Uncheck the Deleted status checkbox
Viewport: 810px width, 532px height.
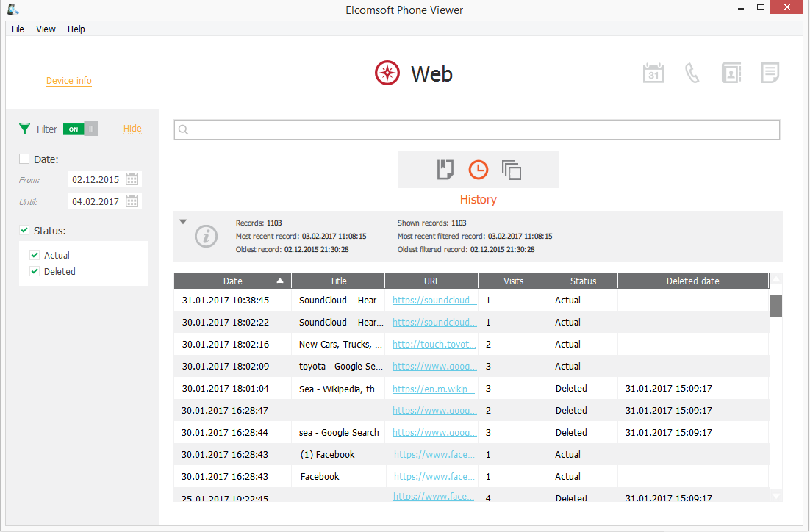35,271
